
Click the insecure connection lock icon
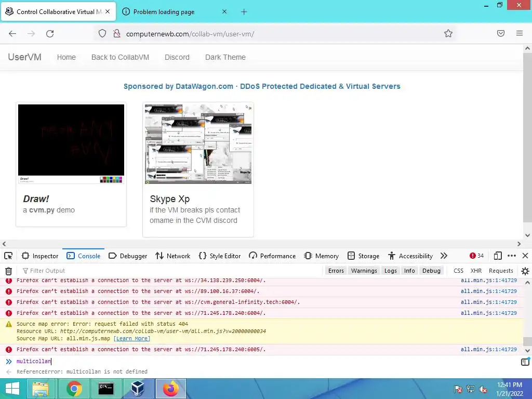click(117, 33)
